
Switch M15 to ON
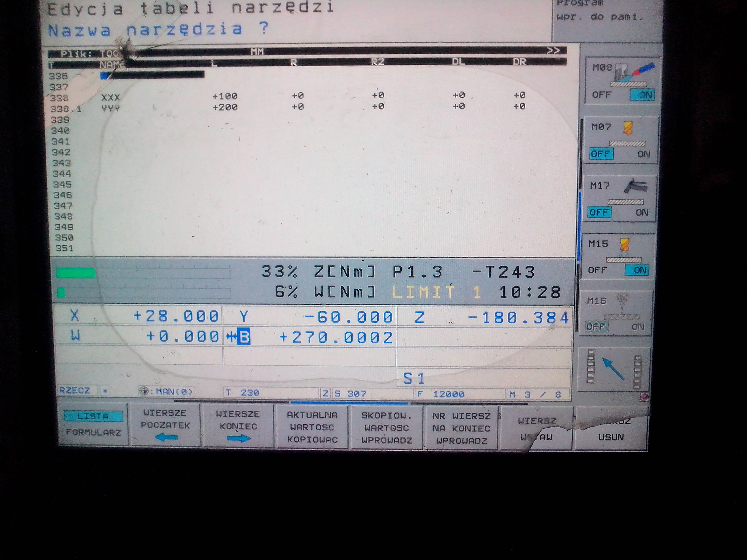point(637,270)
